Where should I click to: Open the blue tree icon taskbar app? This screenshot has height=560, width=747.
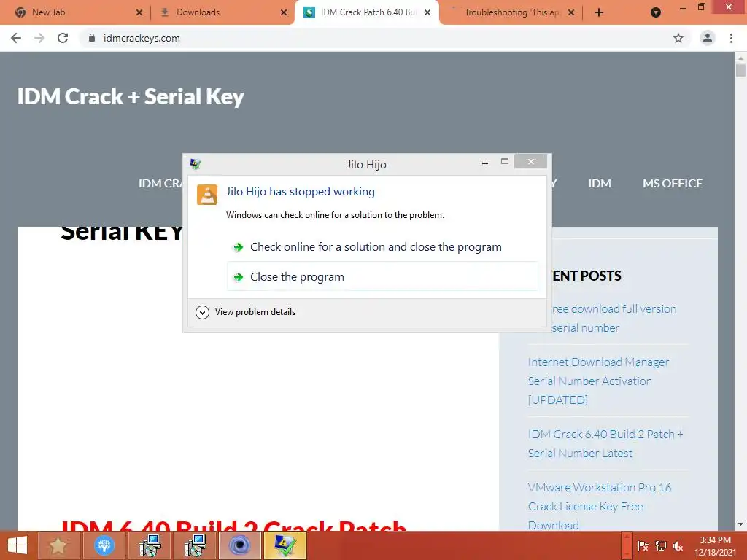click(104, 545)
